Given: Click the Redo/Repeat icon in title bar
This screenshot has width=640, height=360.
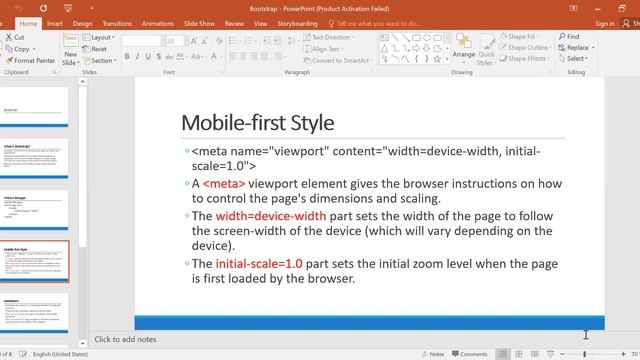Looking at the screenshot, I should coord(44,8).
